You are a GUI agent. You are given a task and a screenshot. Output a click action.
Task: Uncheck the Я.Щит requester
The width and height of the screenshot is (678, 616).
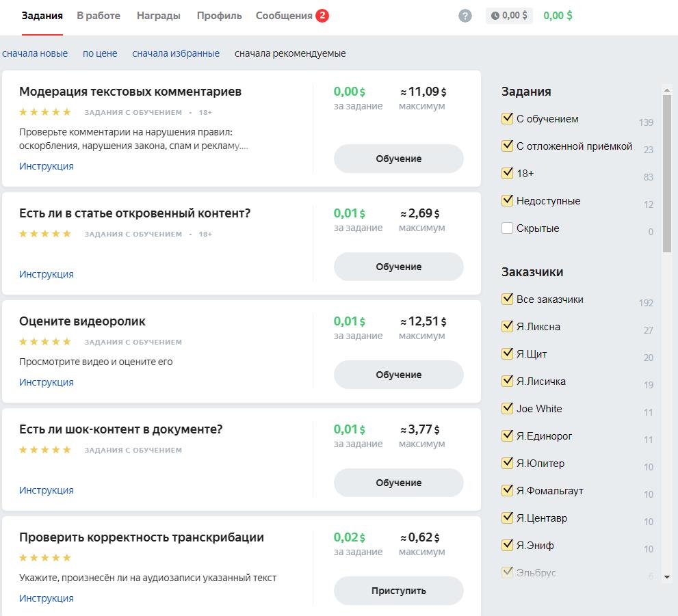click(x=507, y=353)
